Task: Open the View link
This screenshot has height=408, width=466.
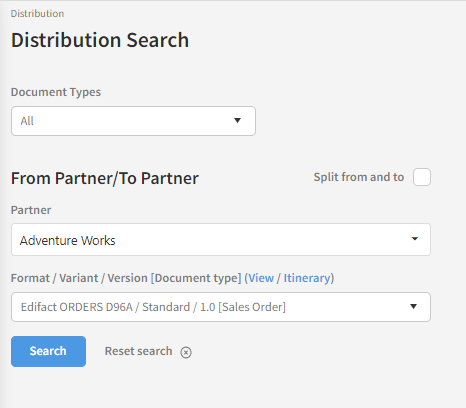Action: click(261, 278)
